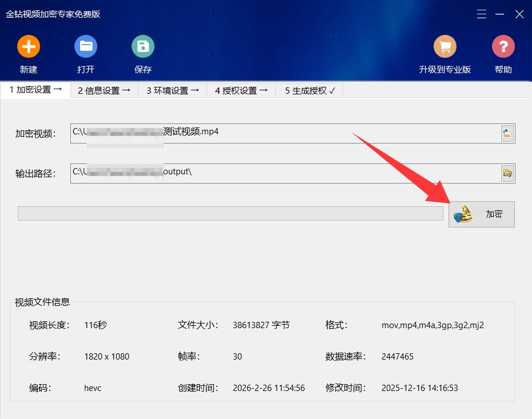Select the 1820 x 1080 resolution value
This screenshot has height=419, width=532.
[106, 357]
